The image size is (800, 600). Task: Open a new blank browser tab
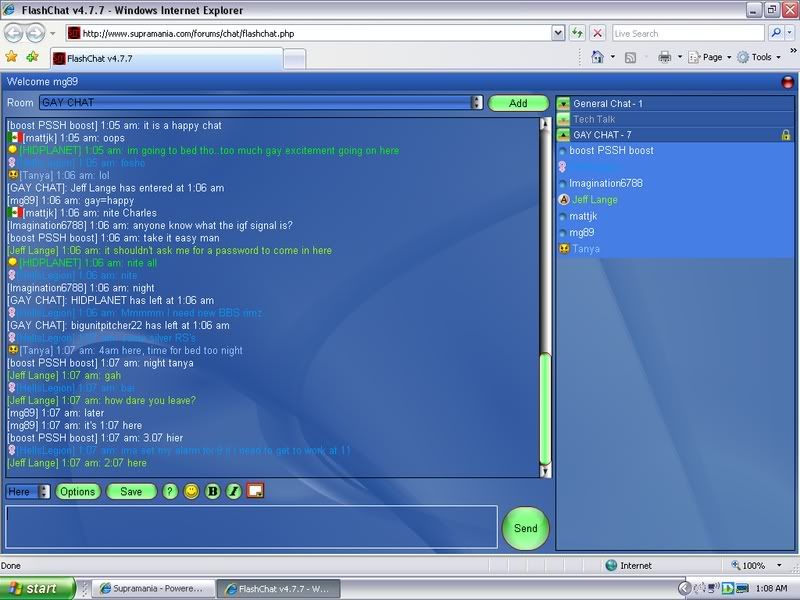click(x=294, y=59)
